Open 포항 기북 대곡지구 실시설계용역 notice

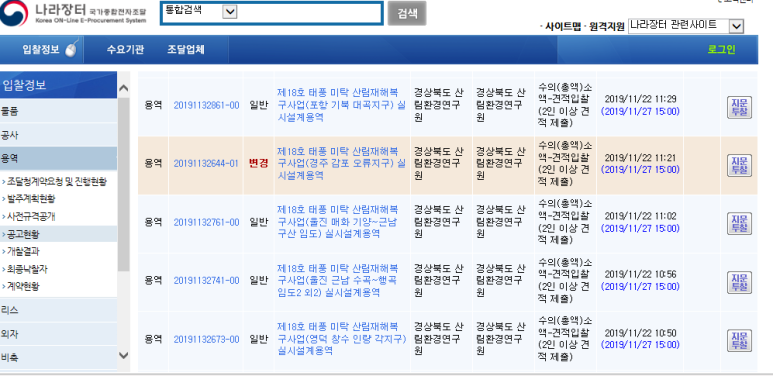click(x=341, y=105)
